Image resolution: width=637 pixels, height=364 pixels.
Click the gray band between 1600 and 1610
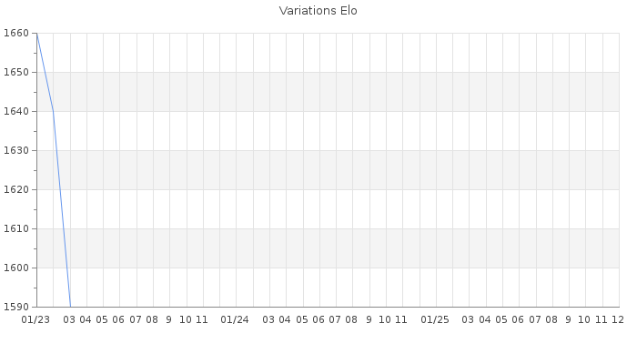pyautogui.click(x=328, y=248)
